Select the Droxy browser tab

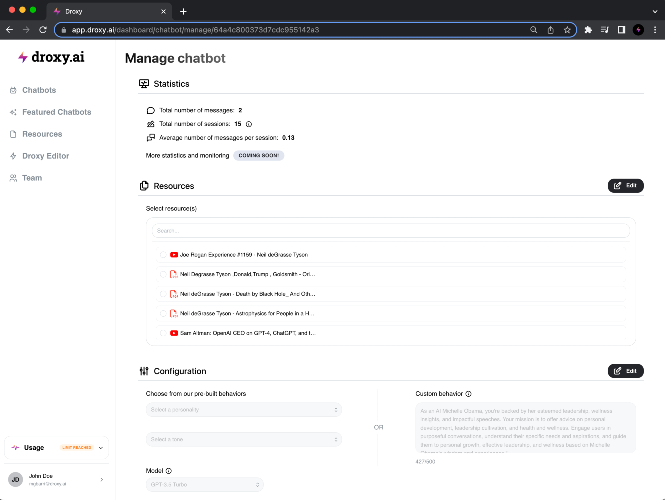(x=109, y=11)
